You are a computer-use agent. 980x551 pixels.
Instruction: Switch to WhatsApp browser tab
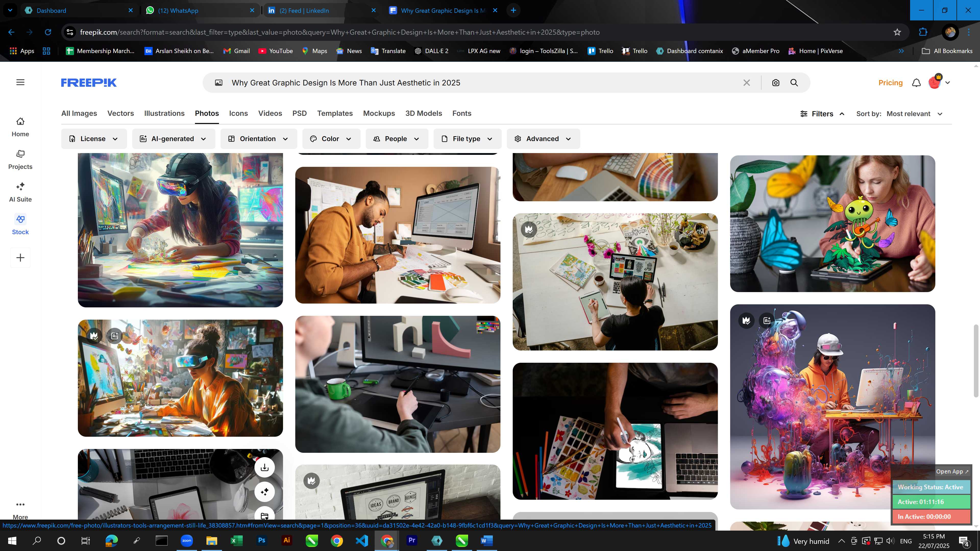pyautogui.click(x=201, y=10)
